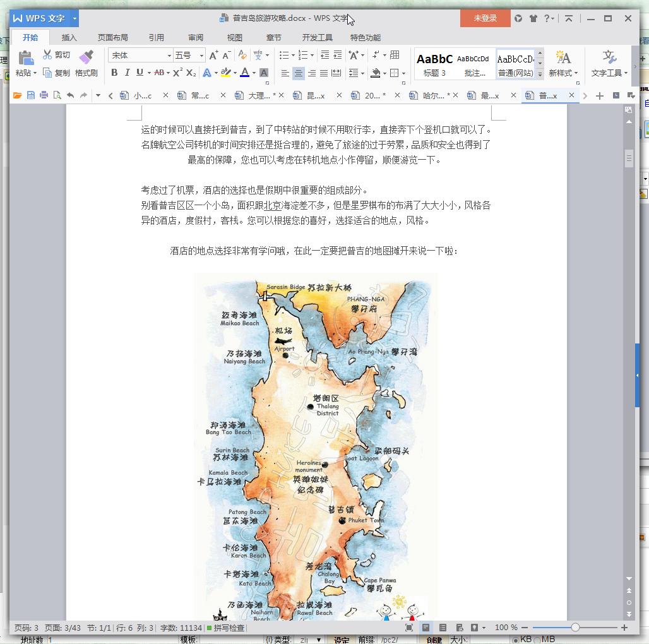
Task: Click zoom in plus button
Action: pos(624,628)
